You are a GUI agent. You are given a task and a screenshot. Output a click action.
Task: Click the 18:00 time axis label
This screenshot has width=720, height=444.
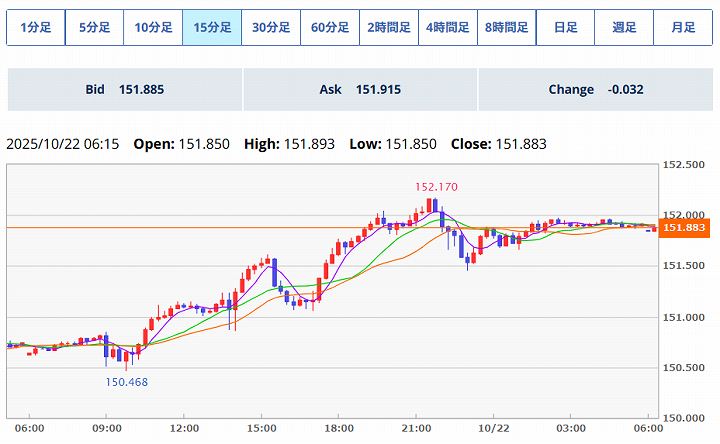[338, 427]
